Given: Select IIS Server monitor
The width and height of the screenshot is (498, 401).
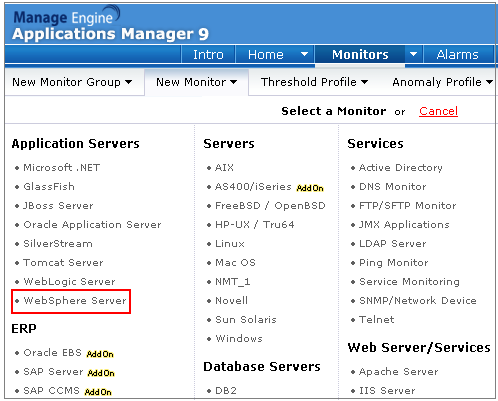Looking at the screenshot, I should (x=387, y=391).
